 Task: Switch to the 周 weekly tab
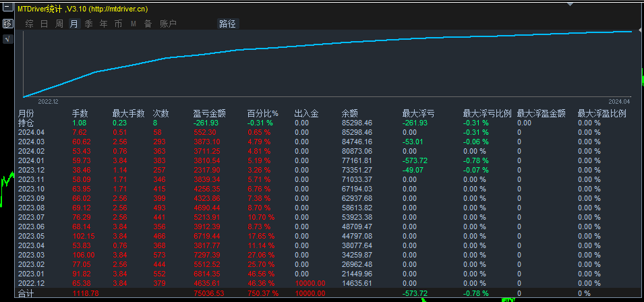click(59, 24)
